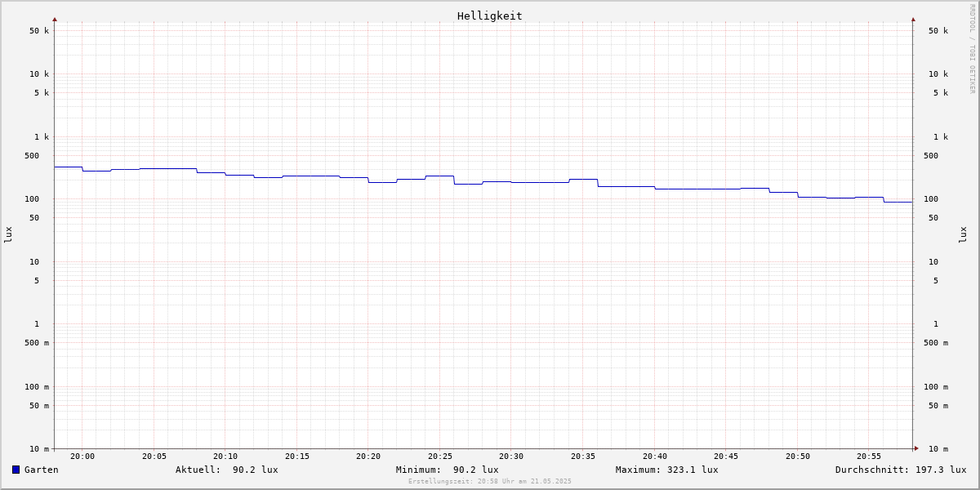Click the 5 k label on right axis
This screenshot has height=490, width=980.
(x=941, y=93)
